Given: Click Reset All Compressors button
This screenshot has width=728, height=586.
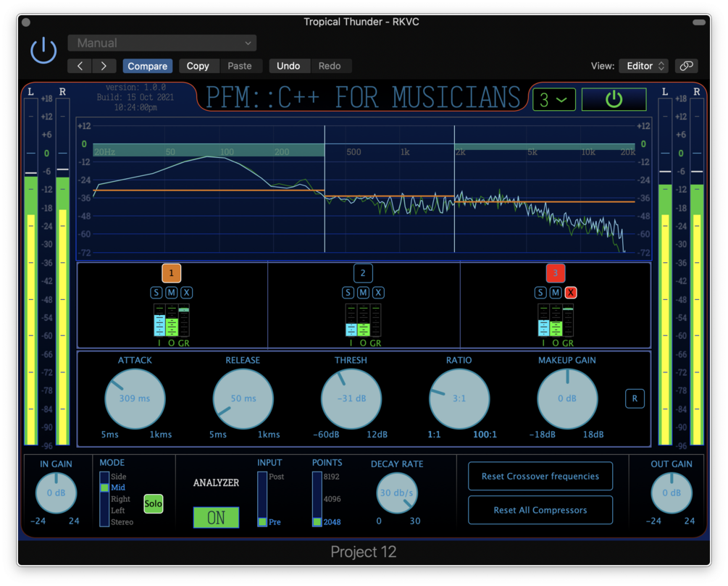Looking at the screenshot, I should coord(540,510).
